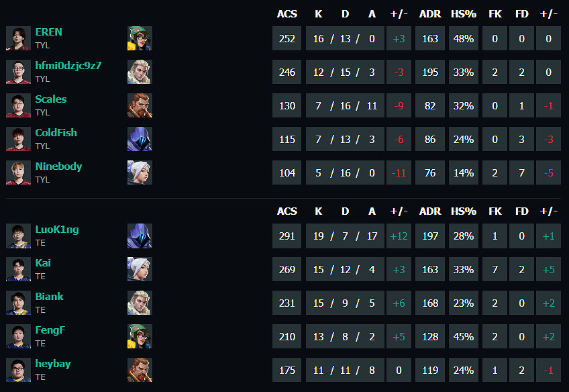Click the Killjoy agent icon beside FengF
569x392 pixels.
click(x=140, y=336)
